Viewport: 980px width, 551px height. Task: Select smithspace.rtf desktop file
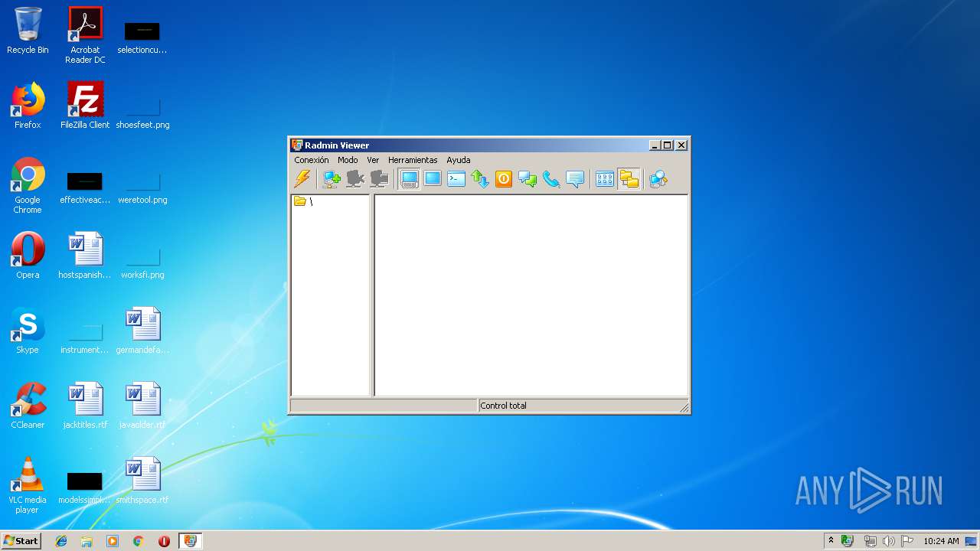coord(142,481)
